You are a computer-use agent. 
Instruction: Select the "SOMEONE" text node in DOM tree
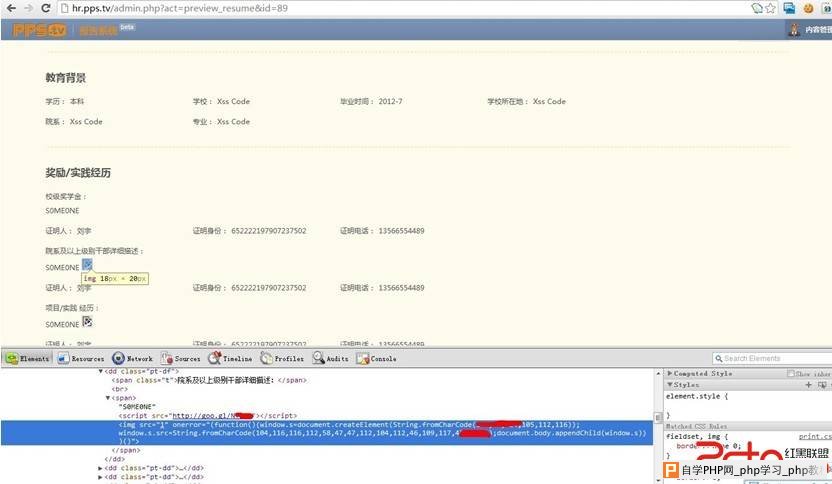136,407
